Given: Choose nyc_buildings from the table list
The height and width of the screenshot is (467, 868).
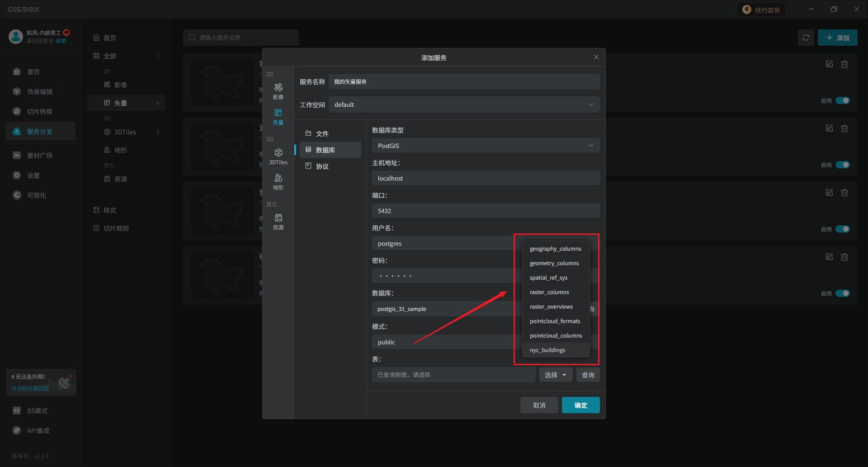Looking at the screenshot, I should tap(547, 350).
